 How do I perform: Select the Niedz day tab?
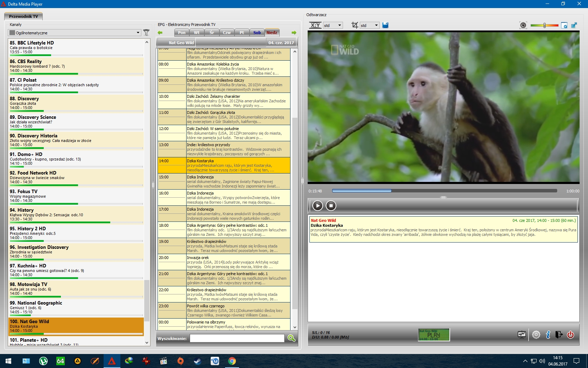point(272,33)
